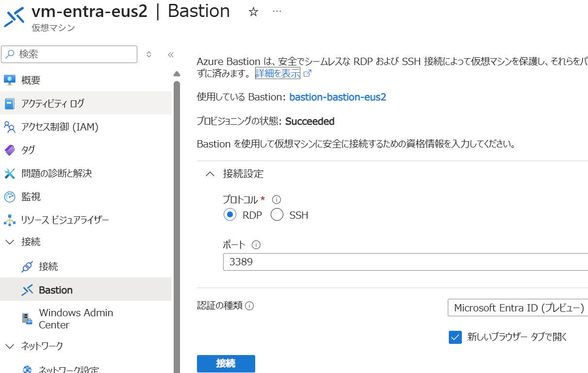Open 監視 menu item
The height and width of the screenshot is (373, 588).
tap(85, 196)
